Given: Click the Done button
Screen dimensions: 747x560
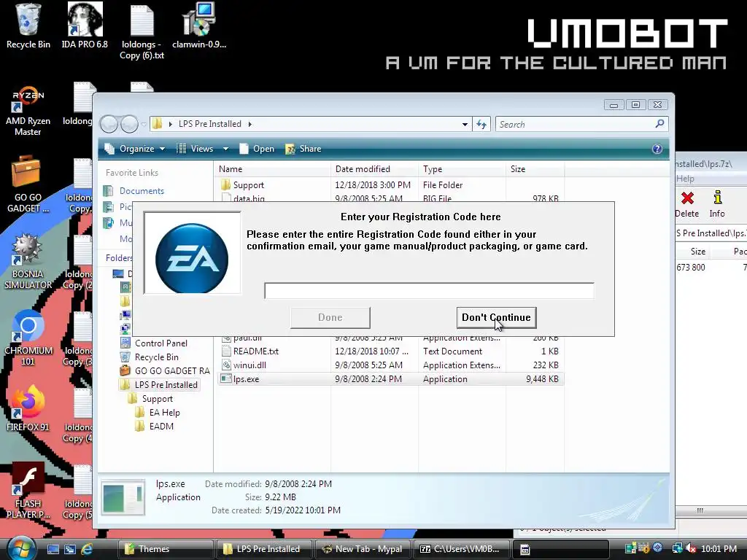Looking at the screenshot, I should [x=330, y=318].
